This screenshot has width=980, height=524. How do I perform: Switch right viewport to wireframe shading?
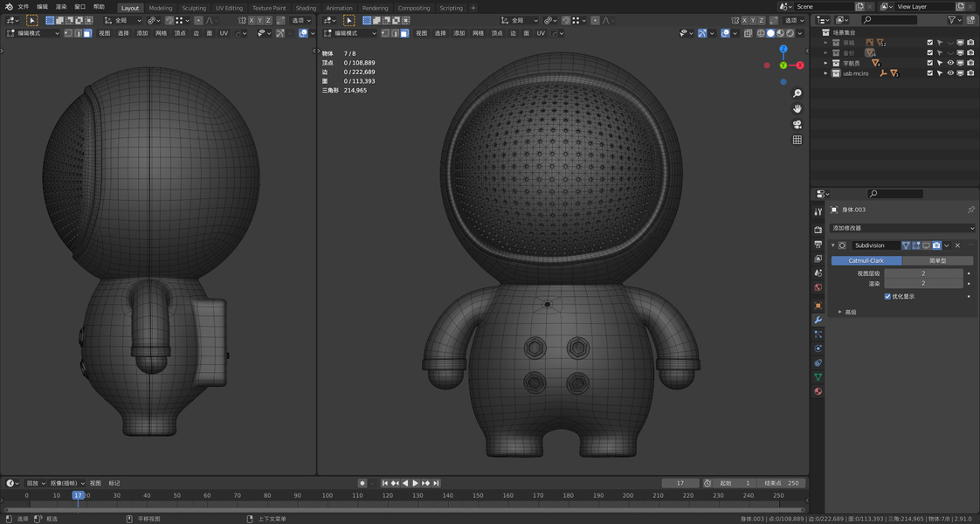(761, 33)
